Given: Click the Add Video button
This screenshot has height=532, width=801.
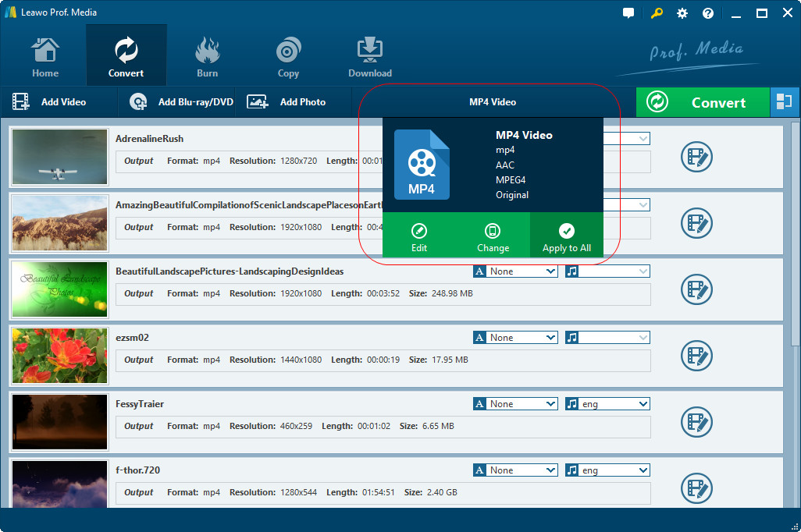Looking at the screenshot, I should point(50,102).
